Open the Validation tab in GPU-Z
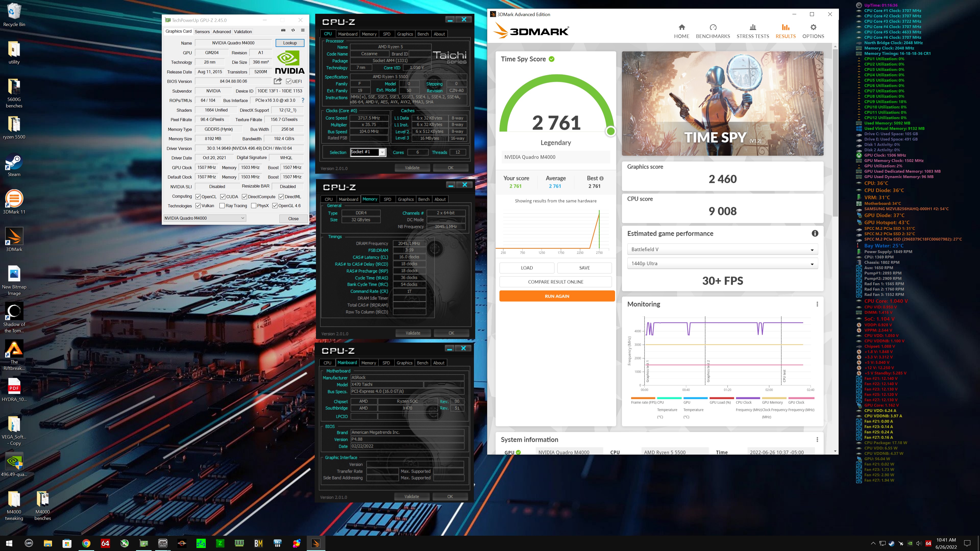980x551 pixels. click(243, 32)
